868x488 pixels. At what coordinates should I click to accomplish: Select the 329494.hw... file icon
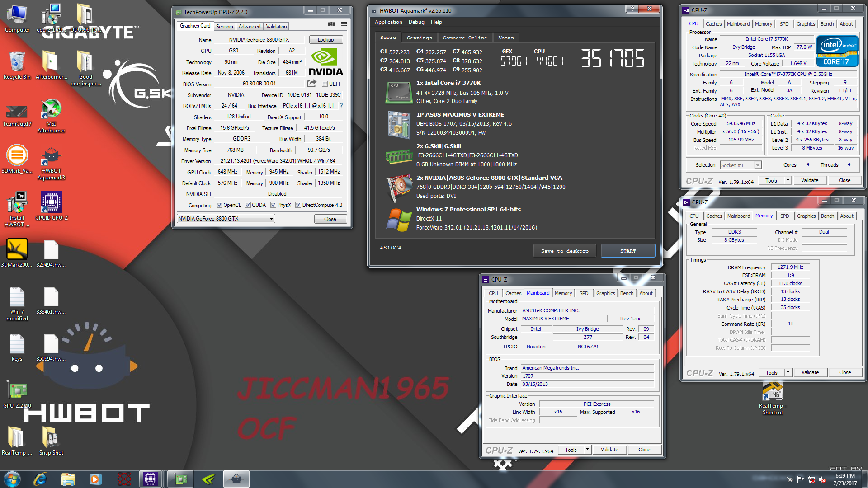click(x=51, y=254)
